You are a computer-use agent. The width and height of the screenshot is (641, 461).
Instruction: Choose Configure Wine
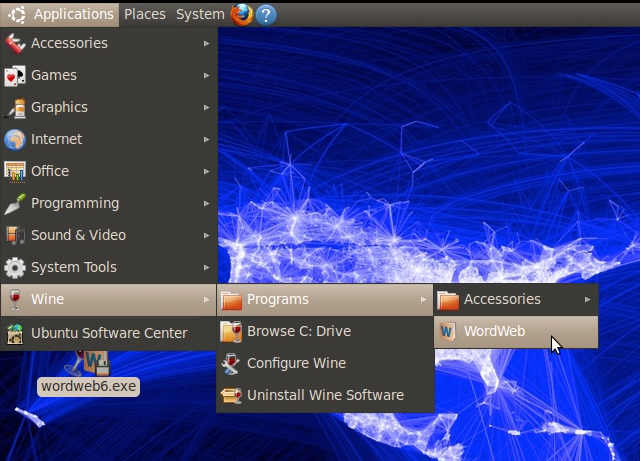tap(325, 363)
